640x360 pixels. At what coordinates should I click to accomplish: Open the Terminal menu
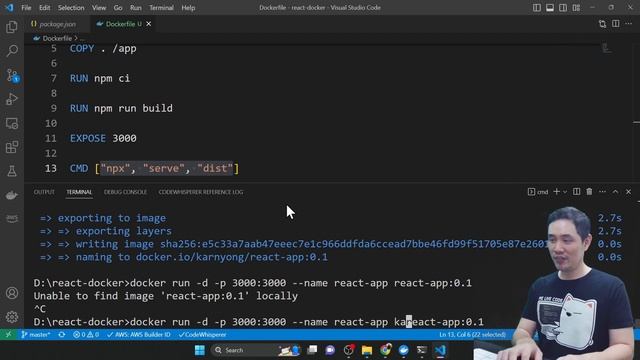161,8
